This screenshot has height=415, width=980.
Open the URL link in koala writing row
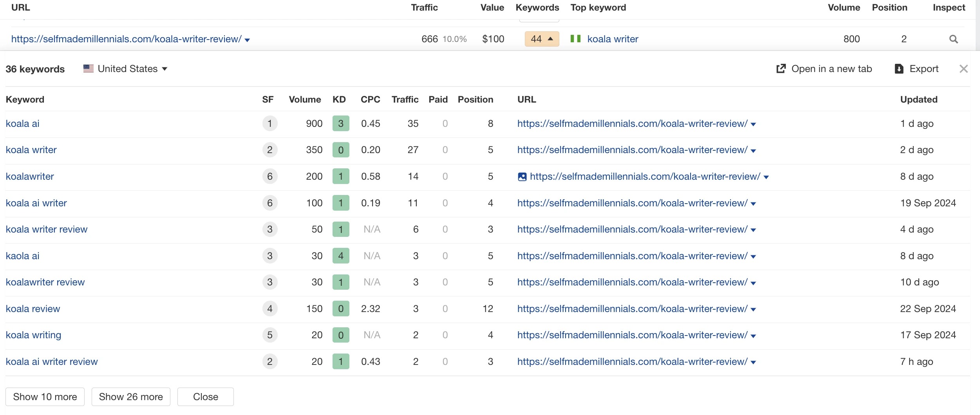tap(632, 335)
